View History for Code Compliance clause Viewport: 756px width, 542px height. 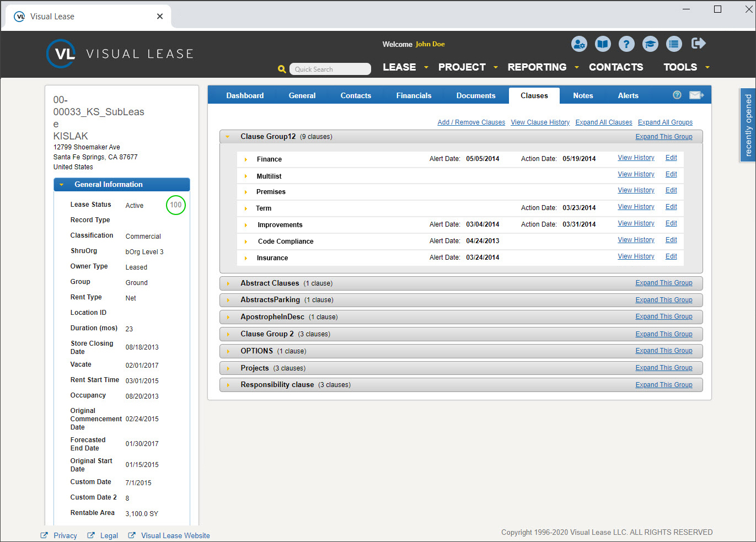(x=636, y=240)
